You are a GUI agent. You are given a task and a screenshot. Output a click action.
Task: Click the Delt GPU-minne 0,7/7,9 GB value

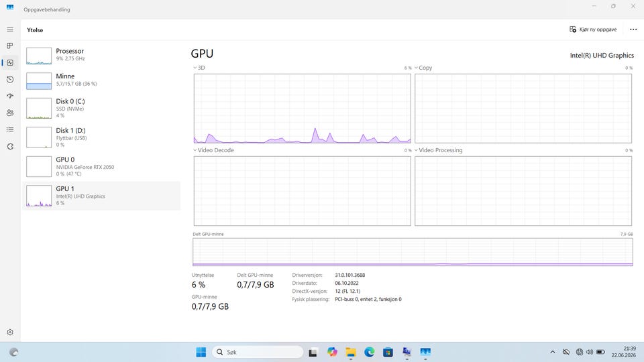point(255,285)
